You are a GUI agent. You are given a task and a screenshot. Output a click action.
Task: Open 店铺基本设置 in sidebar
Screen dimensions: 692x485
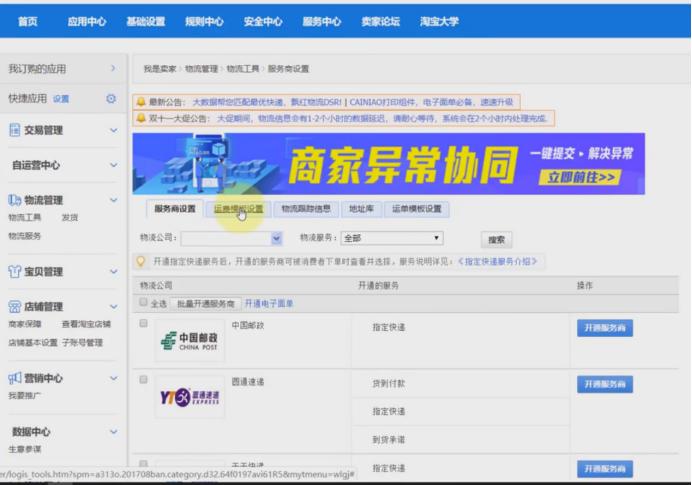(33, 342)
